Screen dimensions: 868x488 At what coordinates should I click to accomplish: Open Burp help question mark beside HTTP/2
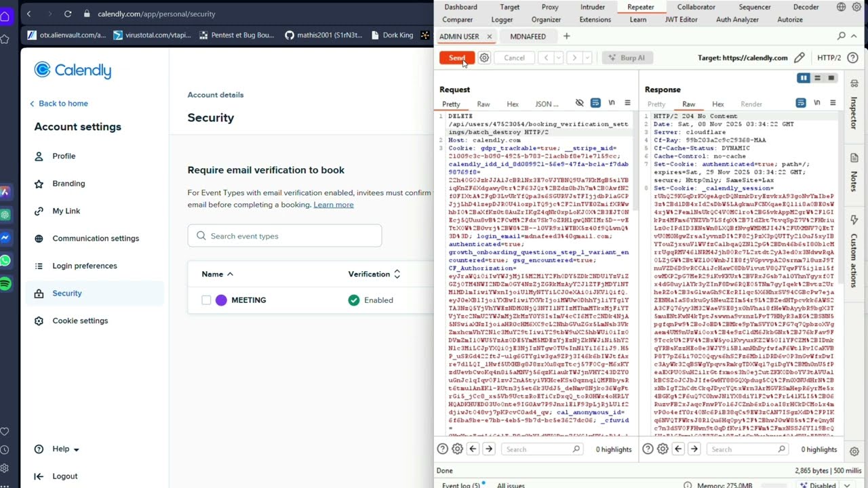click(x=852, y=58)
